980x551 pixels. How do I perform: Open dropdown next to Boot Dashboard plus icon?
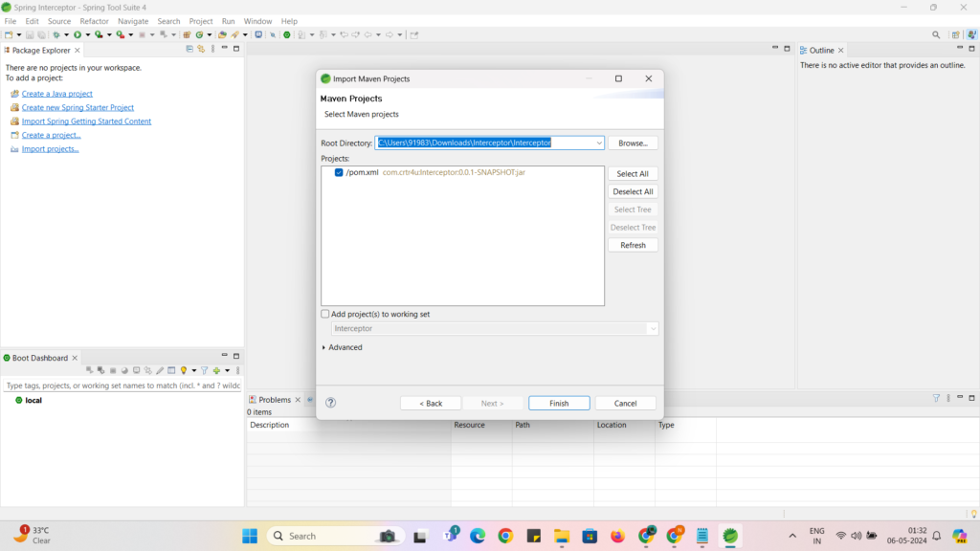[x=227, y=370]
